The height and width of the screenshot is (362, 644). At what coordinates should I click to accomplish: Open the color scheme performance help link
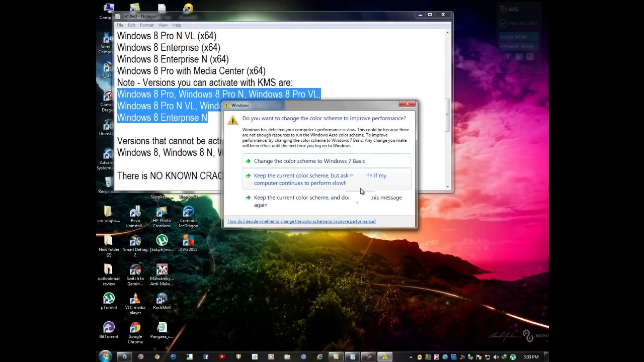301,221
